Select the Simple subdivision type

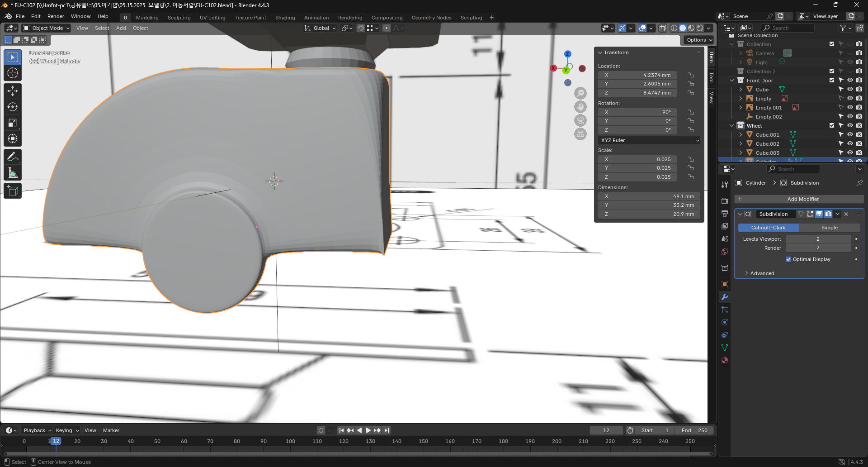[x=830, y=228]
